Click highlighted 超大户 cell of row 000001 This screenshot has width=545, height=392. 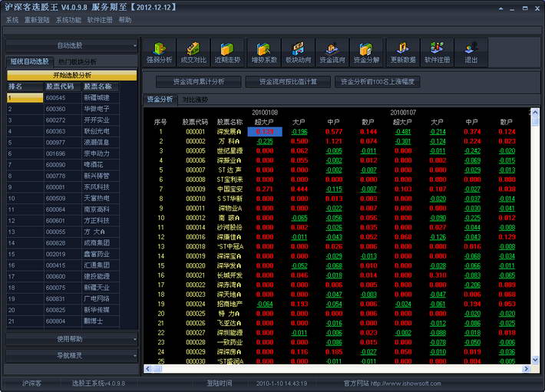pos(265,132)
